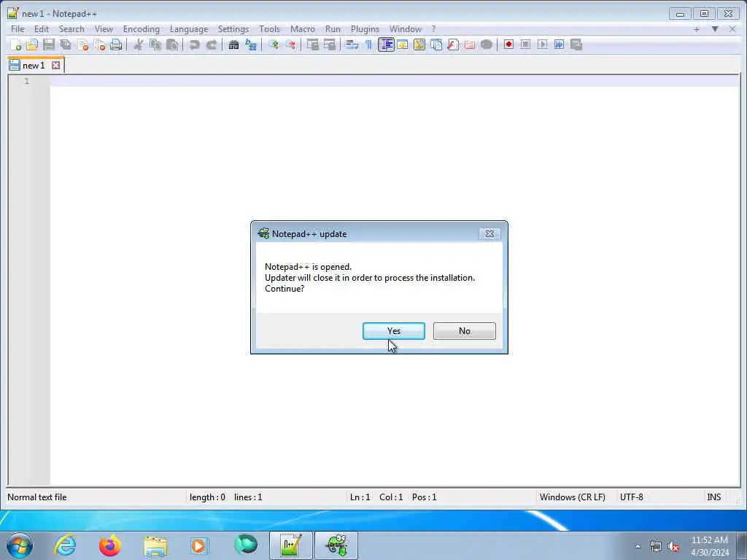Show hidden tray icons arrow
Viewport: 747px width, 560px height.
click(x=638, y=546)
